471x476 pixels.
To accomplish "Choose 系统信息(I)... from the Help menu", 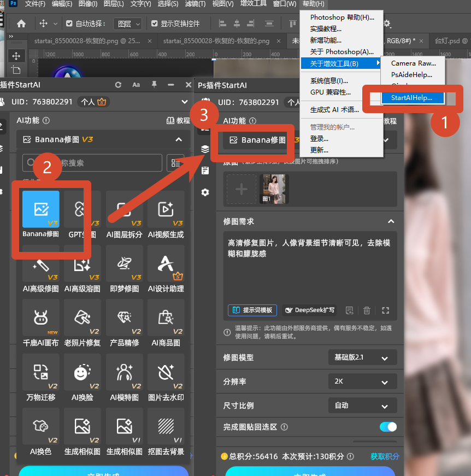I will coord(329,81).
